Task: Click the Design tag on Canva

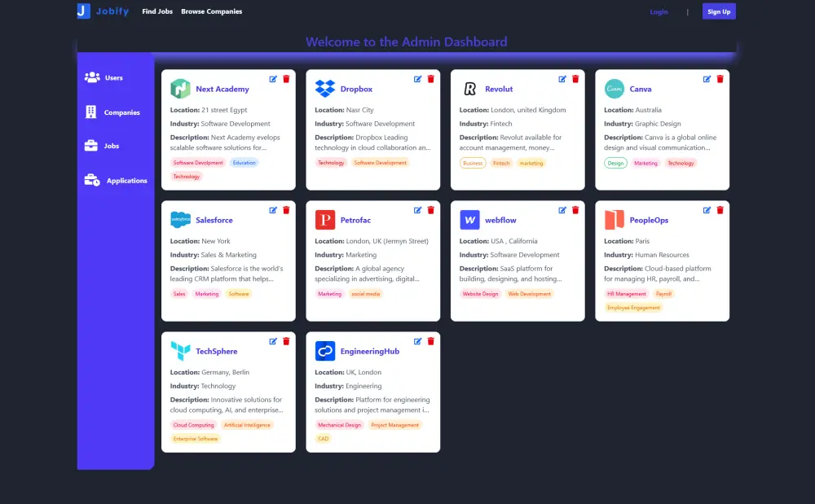Action: tap(615, 163)
